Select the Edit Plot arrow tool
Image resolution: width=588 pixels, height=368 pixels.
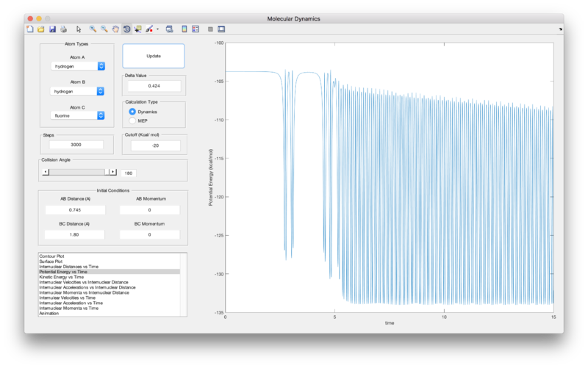click(79, 29)
